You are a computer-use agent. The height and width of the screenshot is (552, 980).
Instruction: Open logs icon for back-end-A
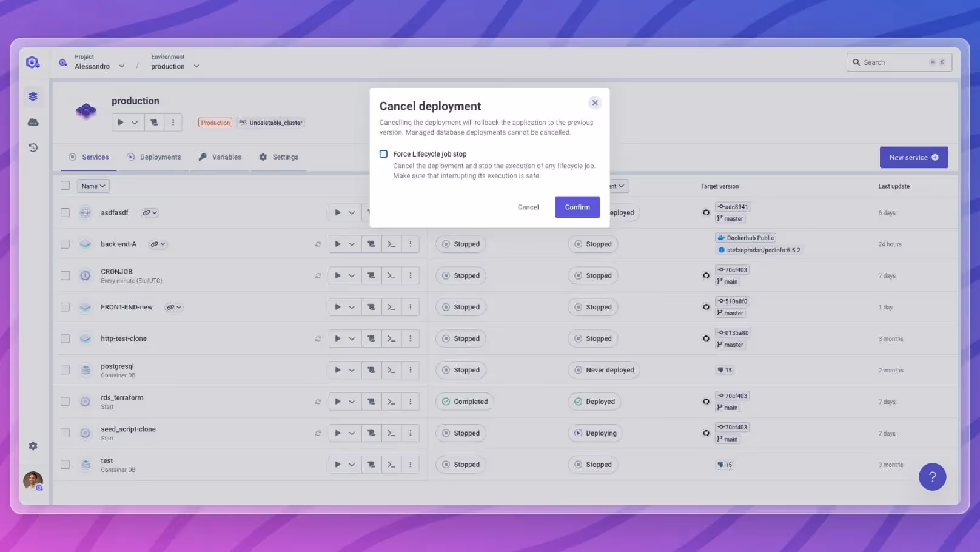(371, 244)
